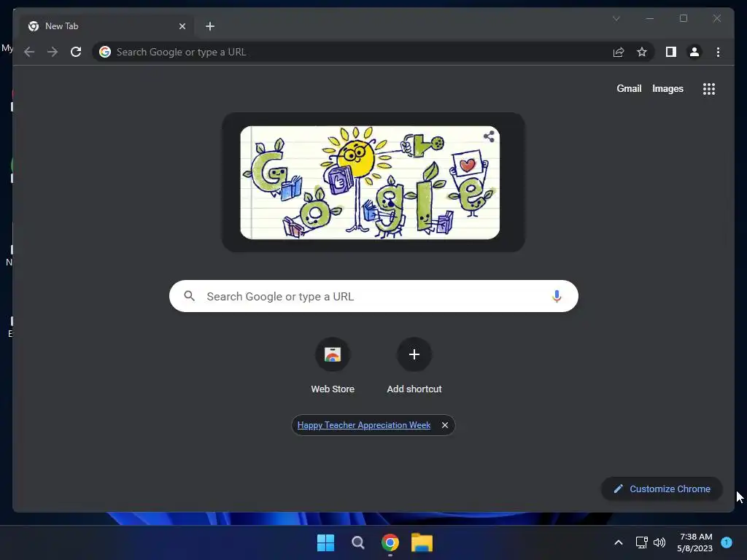Open the Teacher Appreciation Google Doodle
747x560 pixels.
click(370, 182)
